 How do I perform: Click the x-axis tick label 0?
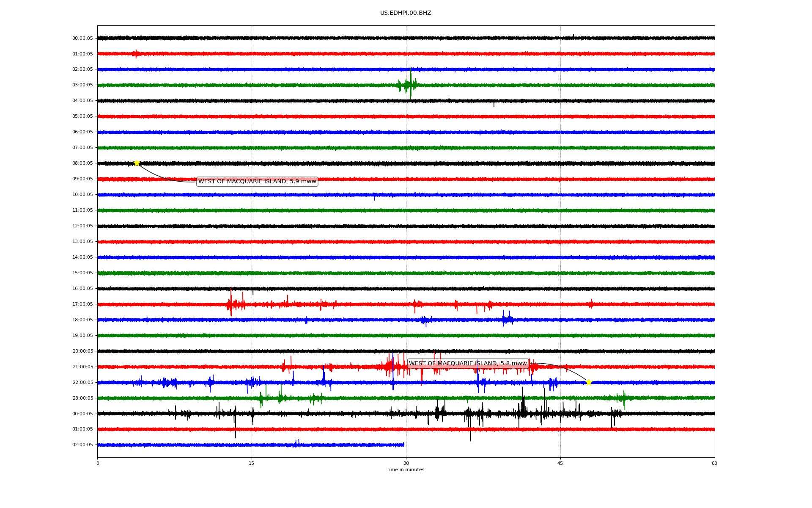[98, 463]
